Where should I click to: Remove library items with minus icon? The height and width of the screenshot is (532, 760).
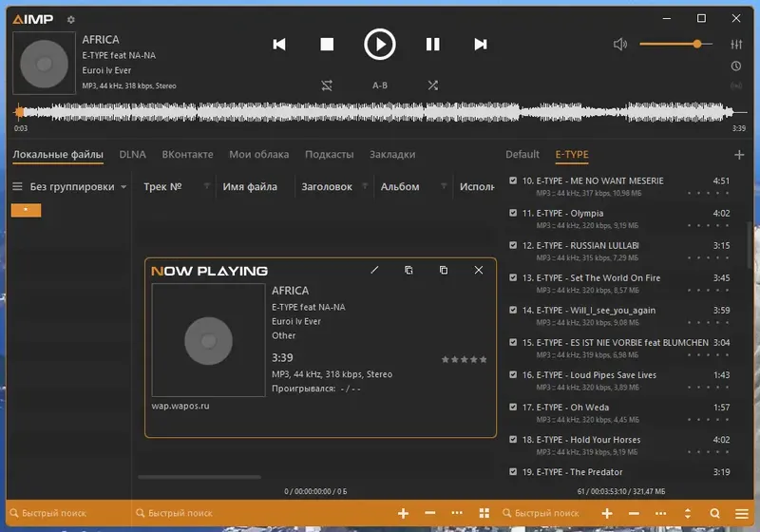430,513
